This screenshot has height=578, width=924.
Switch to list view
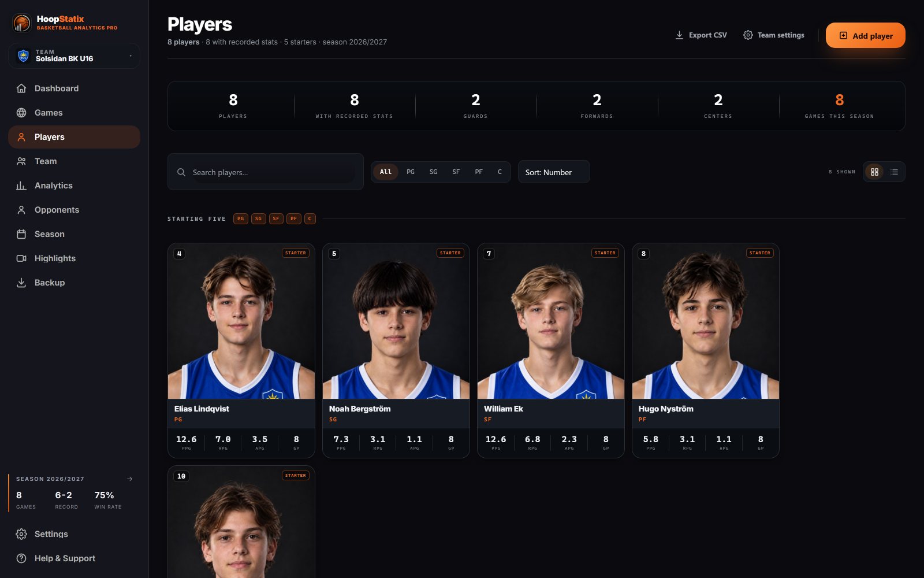(894, 172)
